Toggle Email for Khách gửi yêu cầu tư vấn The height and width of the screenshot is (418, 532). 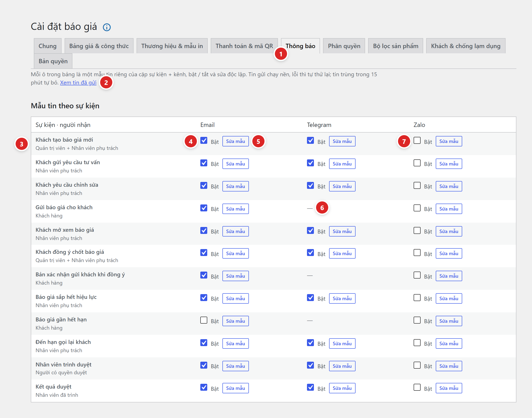tap(204, 163)
